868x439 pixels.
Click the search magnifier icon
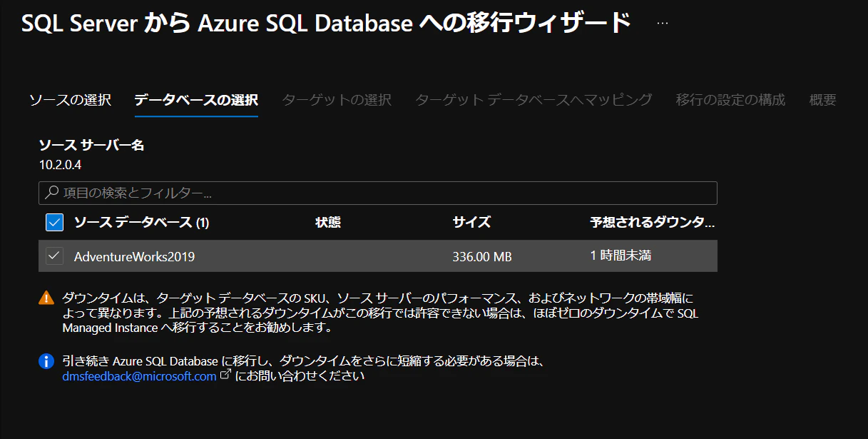51,193
